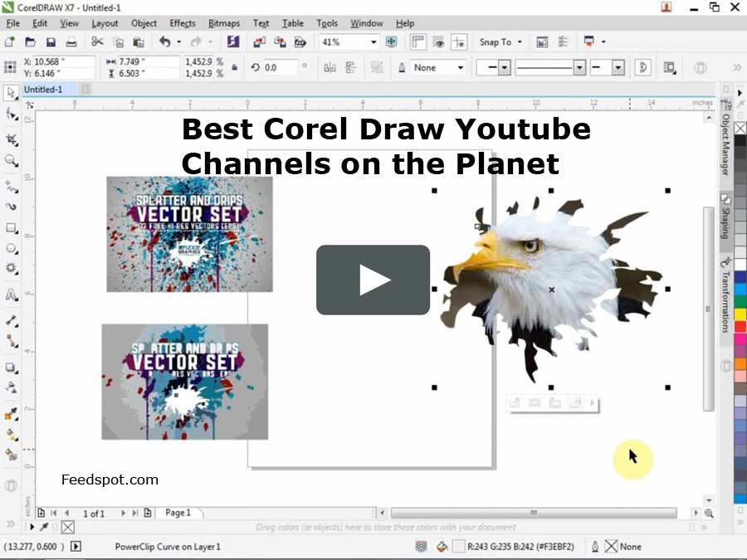Select the Zoom tool magnifier
The height and width of the screenshot is (560, 747).
pos(11,161)
